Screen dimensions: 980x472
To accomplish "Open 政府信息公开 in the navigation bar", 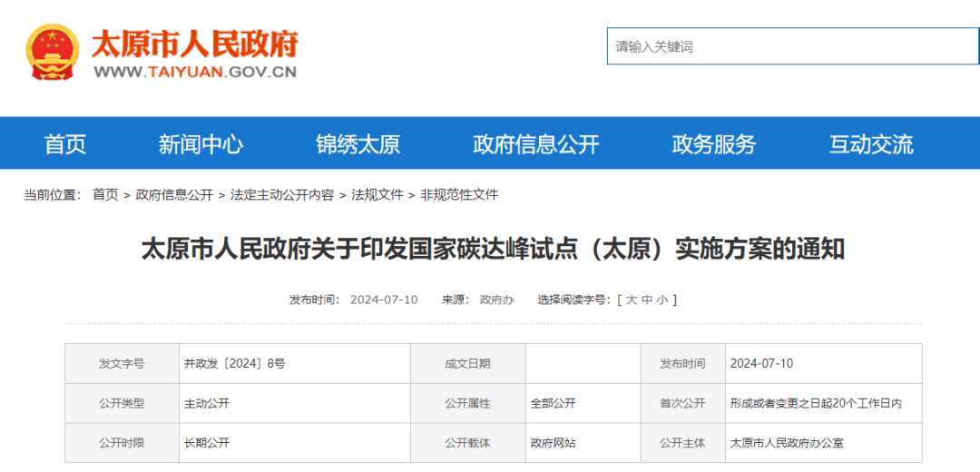I will [536, 144].
